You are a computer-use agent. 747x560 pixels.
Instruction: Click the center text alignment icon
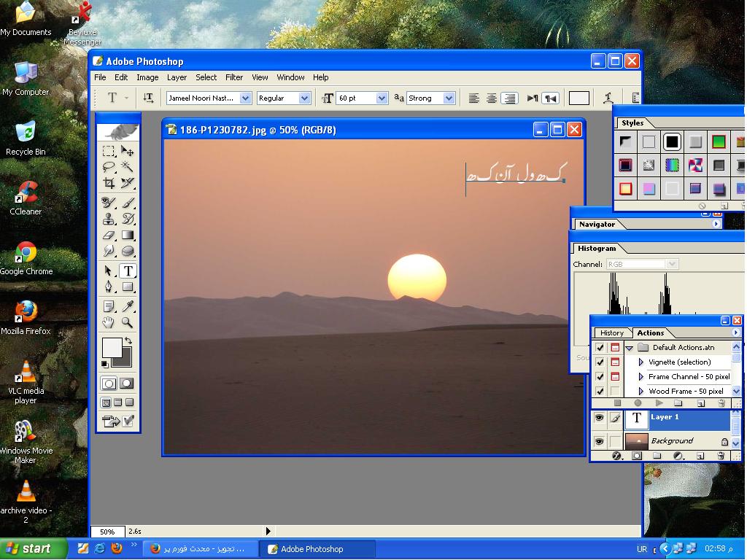pyautogui.click(x=492, y=98)
